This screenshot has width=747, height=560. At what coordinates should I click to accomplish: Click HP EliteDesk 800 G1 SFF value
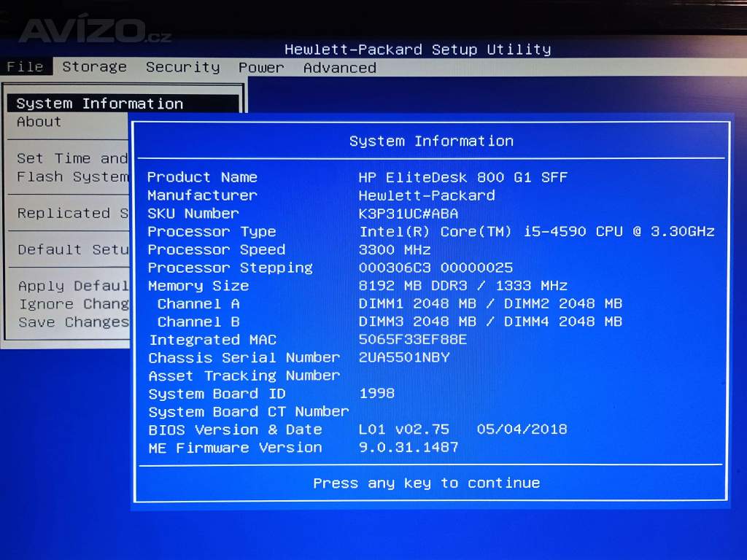pos(462,178)
